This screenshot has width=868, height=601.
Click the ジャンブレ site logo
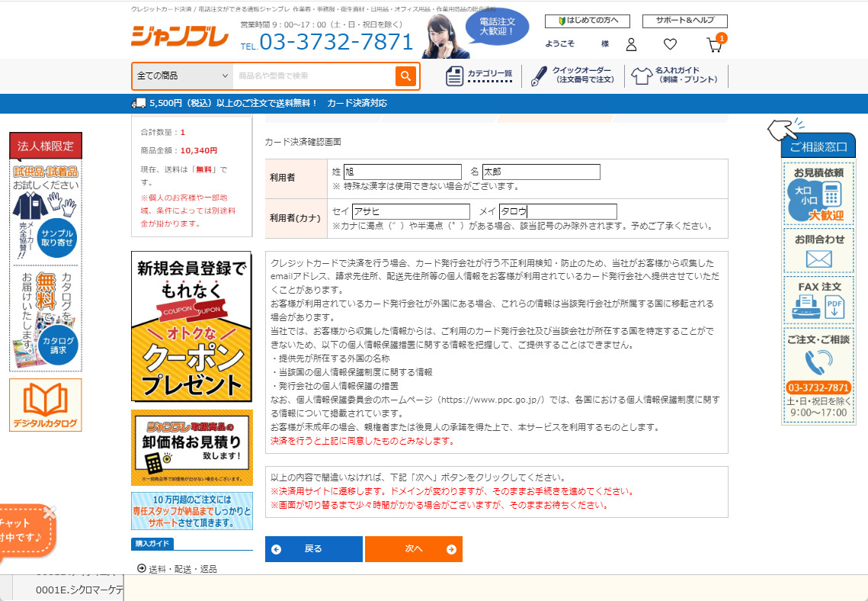[180, 36]
